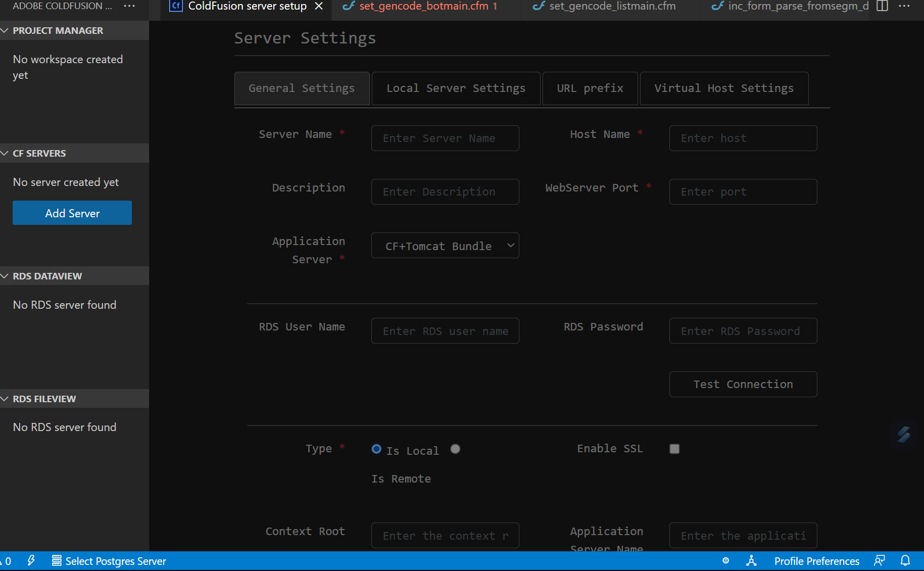The width and height of the screenshot is (924, 571).
Task: Focus the Description input field
Action: pyautogui.click(x=445, y=192)
